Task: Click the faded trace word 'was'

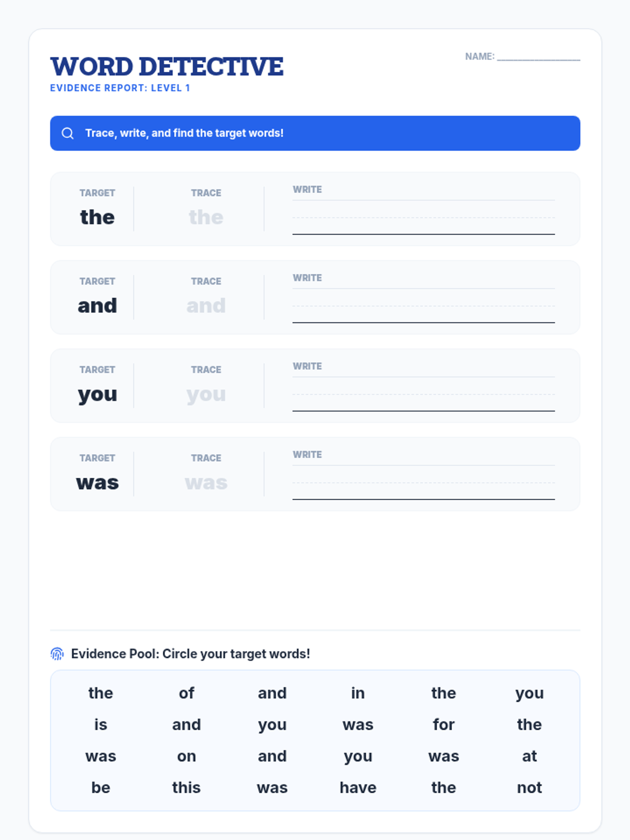Action: (x=206, y=482)
